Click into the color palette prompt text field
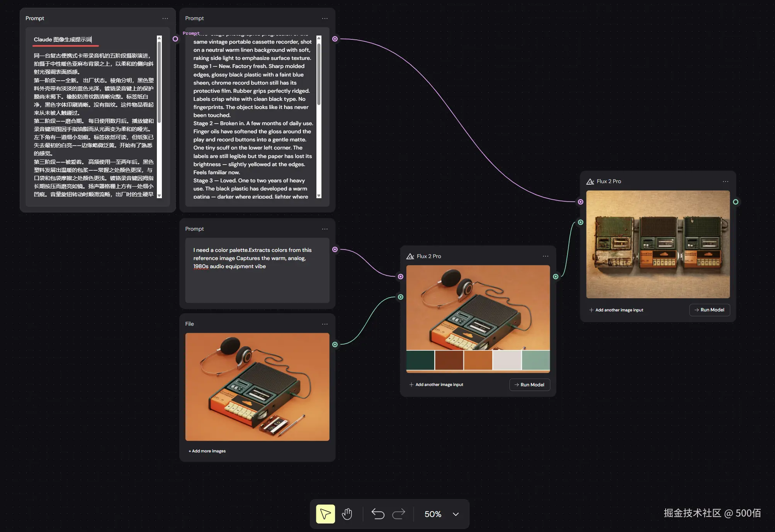 click(257, 278)
